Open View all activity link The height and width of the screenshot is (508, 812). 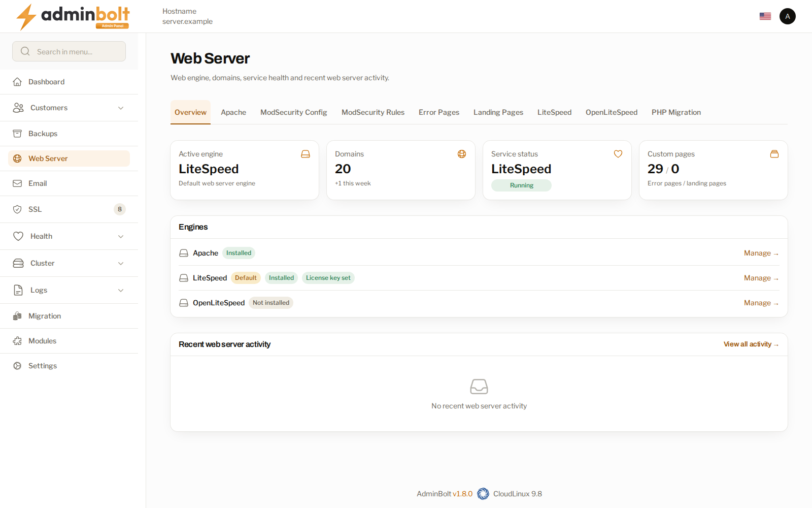[x=751, y=344]
